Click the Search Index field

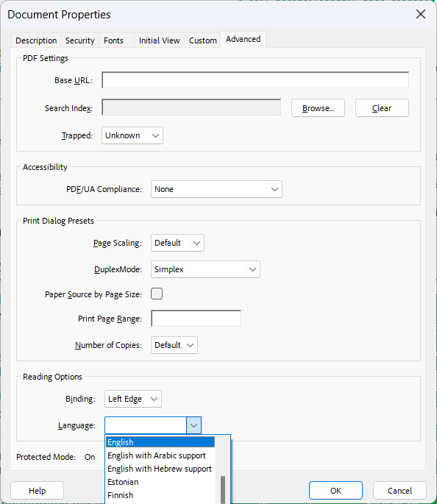191,107
